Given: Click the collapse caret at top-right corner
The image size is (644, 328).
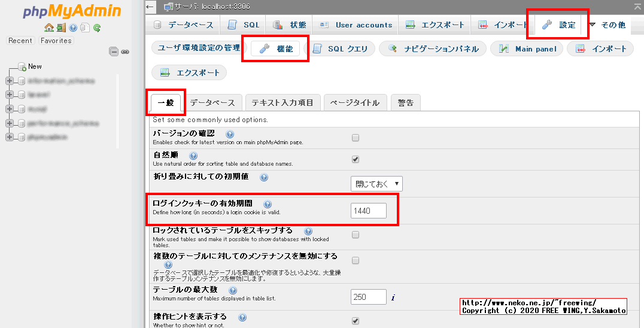Looking at the screenshot, I should 637,6.
